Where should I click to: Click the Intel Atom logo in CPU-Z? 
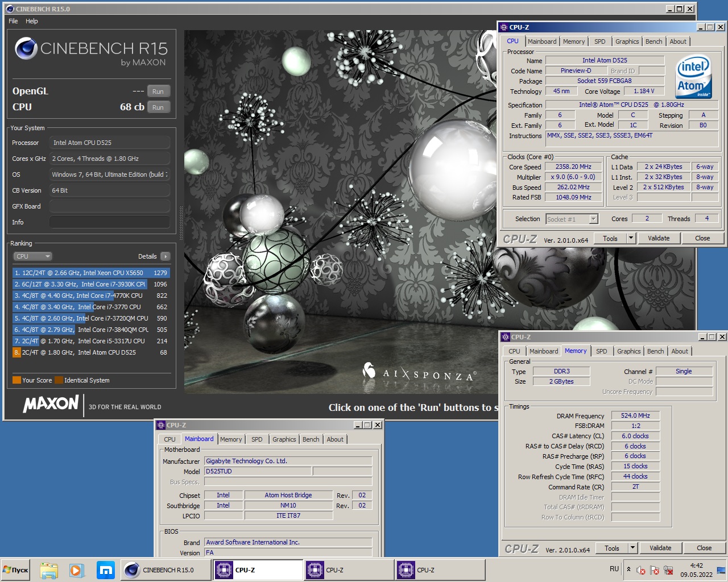pos(694,77)
